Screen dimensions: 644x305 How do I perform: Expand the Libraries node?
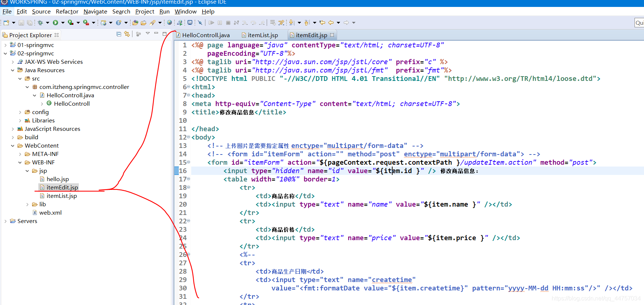[20, 121]
